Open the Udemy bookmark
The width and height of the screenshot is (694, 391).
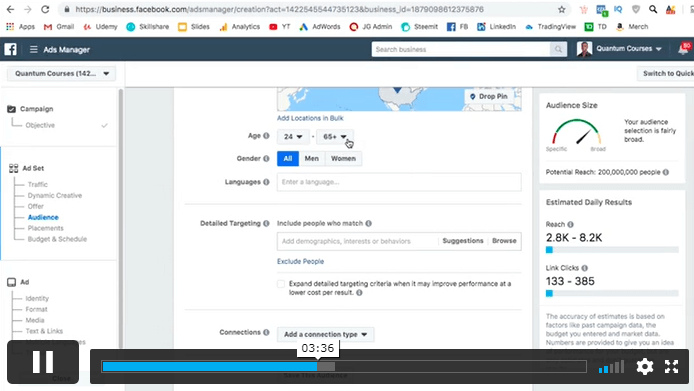pos(100,27)
